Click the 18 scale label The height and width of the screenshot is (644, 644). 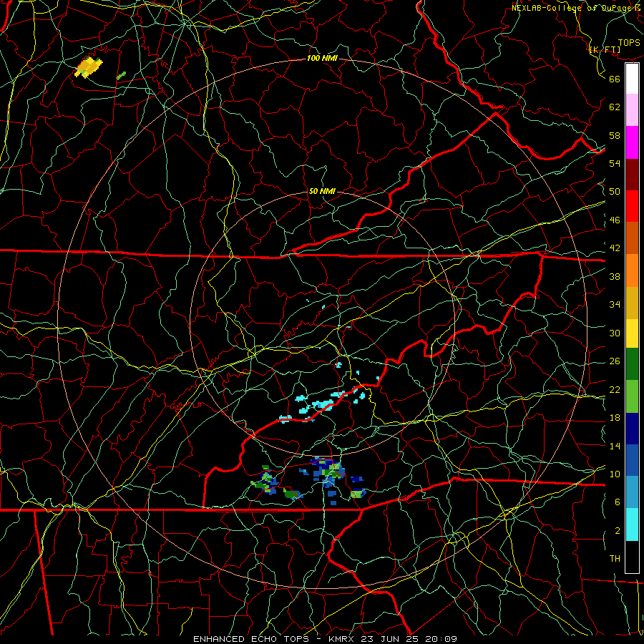coord(615,418)
